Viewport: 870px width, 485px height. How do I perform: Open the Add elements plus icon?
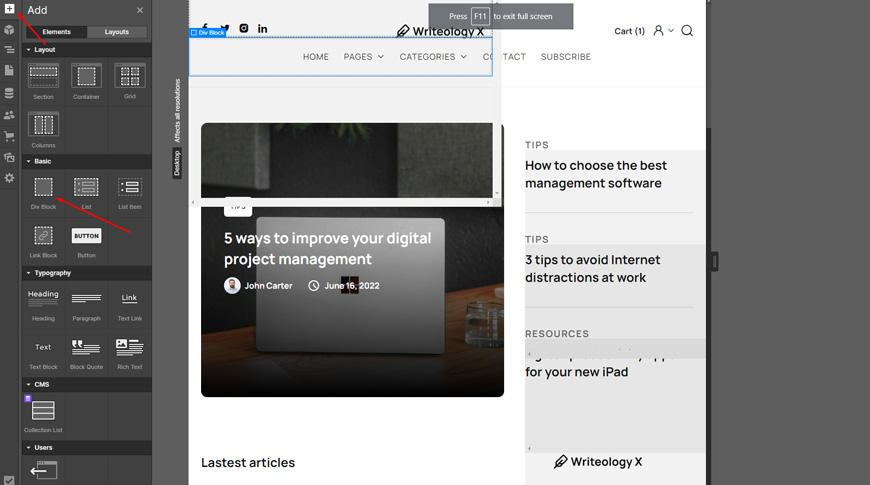point(9,8)
